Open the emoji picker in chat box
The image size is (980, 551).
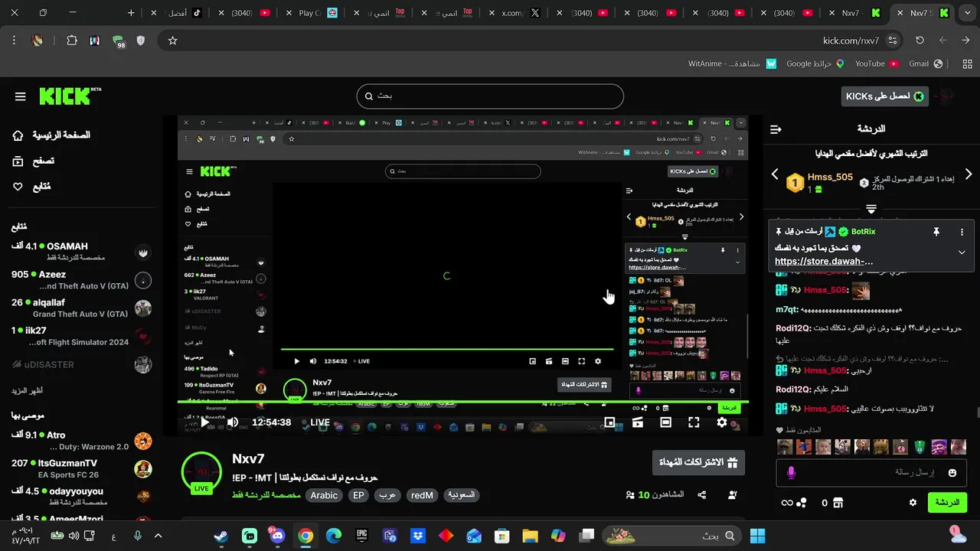tap(952, 473)
